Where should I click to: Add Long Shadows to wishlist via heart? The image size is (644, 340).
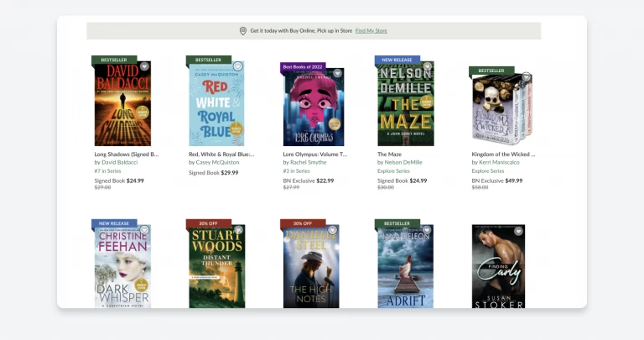point(144,66)
